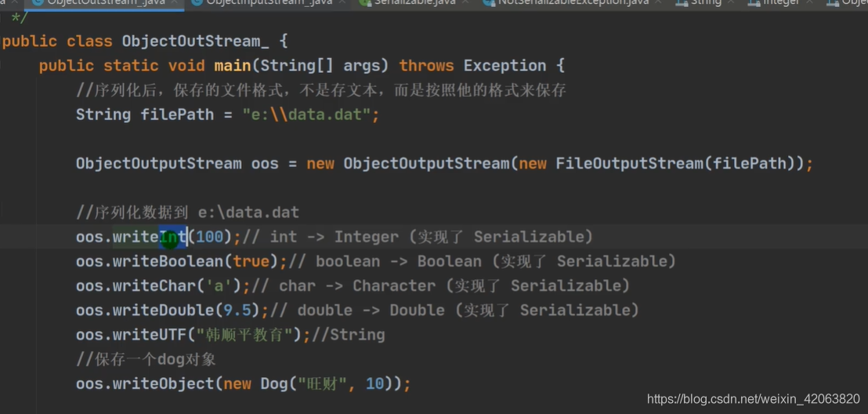Click the ObjectInputStream_.java tab class icon
This screenshot has height=414, width=868.
[196, 2]
